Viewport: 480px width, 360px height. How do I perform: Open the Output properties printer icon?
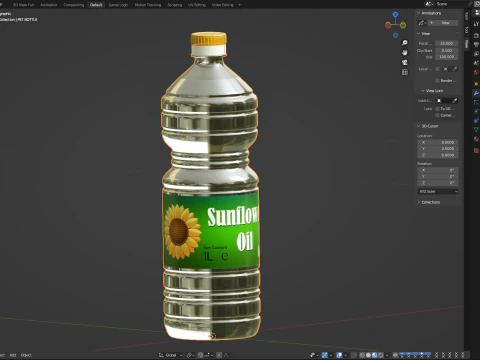click(x=476, y=45)
